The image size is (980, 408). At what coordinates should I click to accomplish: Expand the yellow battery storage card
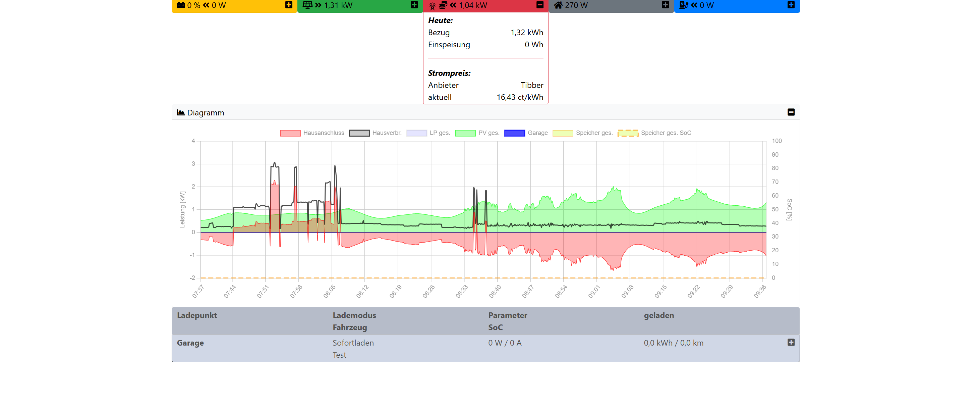tap(289, 5)
